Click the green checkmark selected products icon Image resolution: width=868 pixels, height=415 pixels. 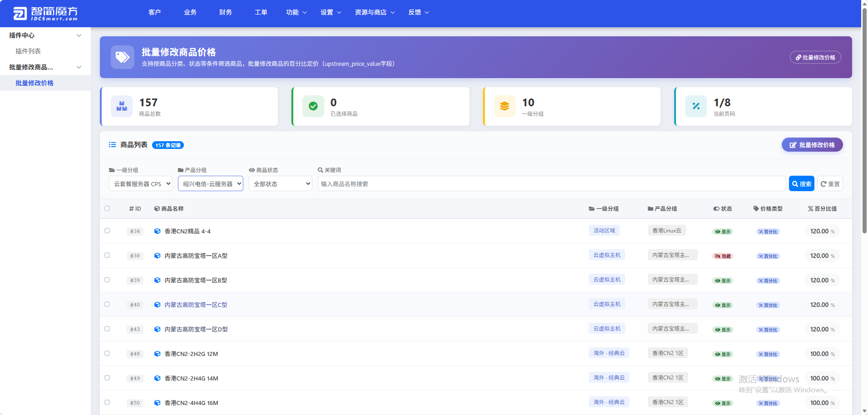tap(313, 106)
